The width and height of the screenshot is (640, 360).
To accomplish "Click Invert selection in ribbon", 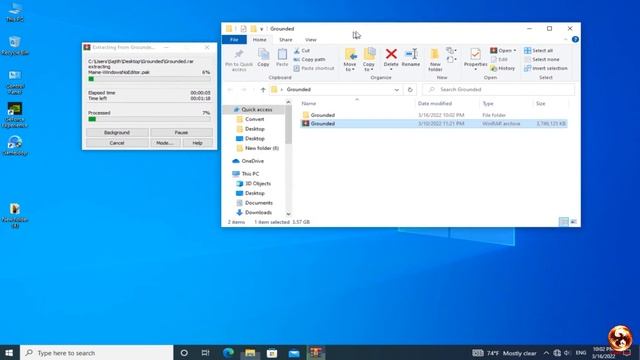I will pos(546,68).
